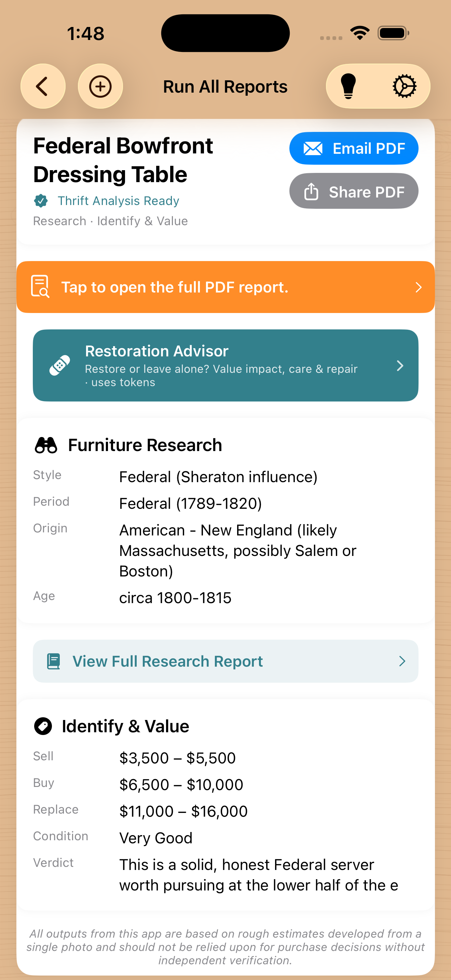The width and height of the screenshot is (451, 980).
Task: Expand View Full Research Report chevron
Action: [x=402, y=661]
